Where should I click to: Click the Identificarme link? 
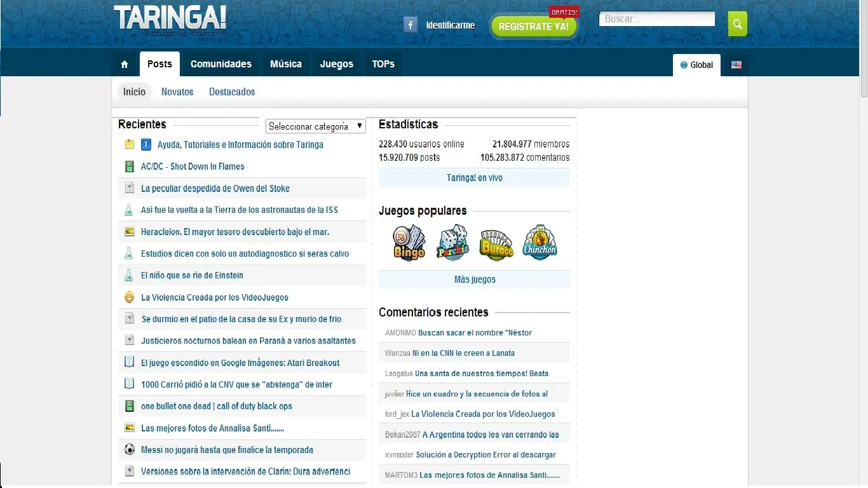click(451, 25)
